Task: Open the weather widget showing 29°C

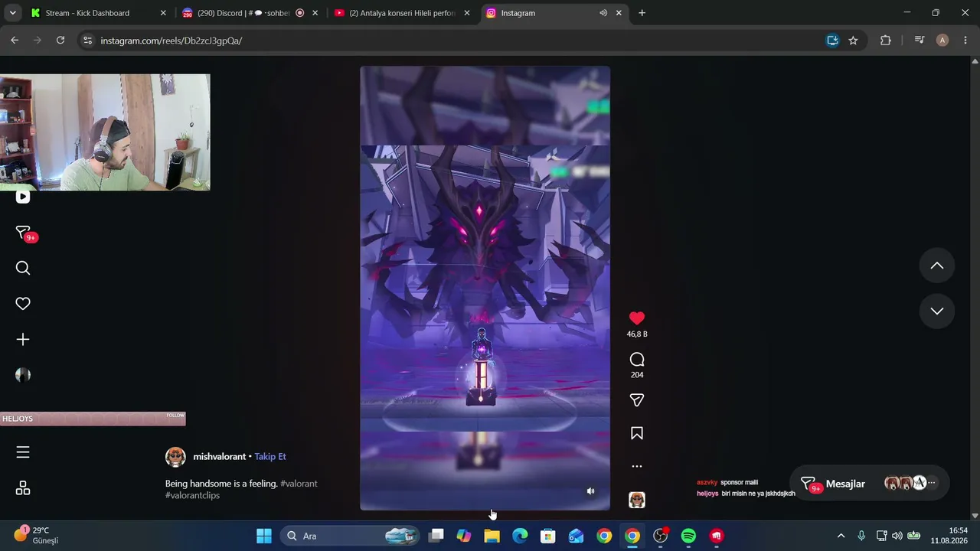Action: point(37,535)
